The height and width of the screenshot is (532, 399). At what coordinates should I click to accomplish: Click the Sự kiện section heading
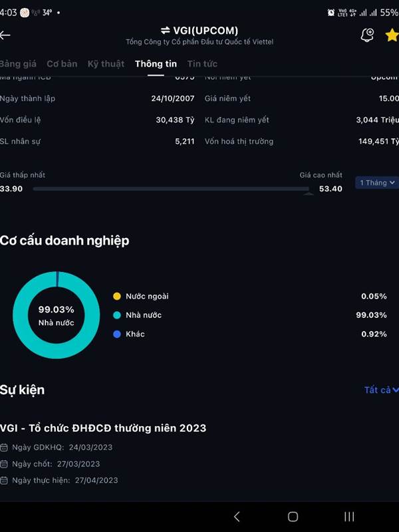coord(22,390)
